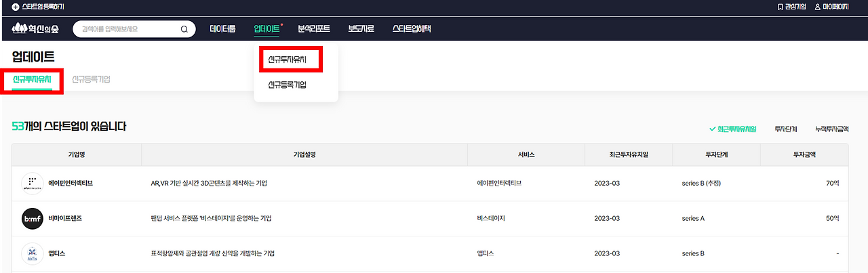Open 비마이프렌즈 bmf logo
Screen dimensions: 868x273
(x=33, y=218)
